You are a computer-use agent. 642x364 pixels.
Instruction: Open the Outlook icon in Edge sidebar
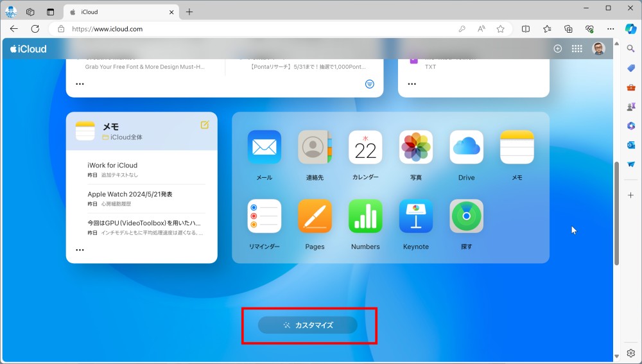tap(630, 145)
